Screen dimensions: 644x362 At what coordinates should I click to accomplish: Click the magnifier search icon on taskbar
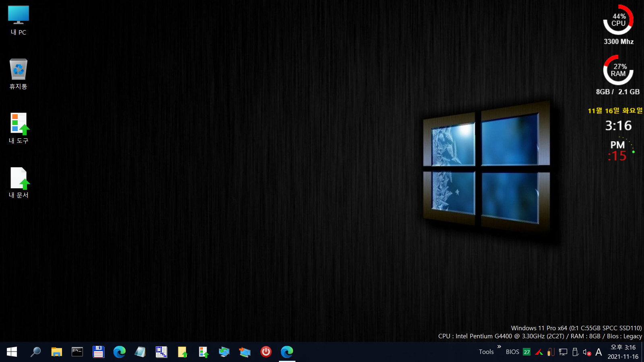pos(35,352)
